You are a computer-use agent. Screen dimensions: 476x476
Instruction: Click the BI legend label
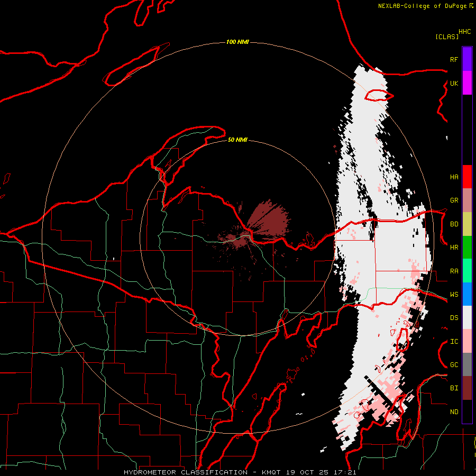point(454,388)
